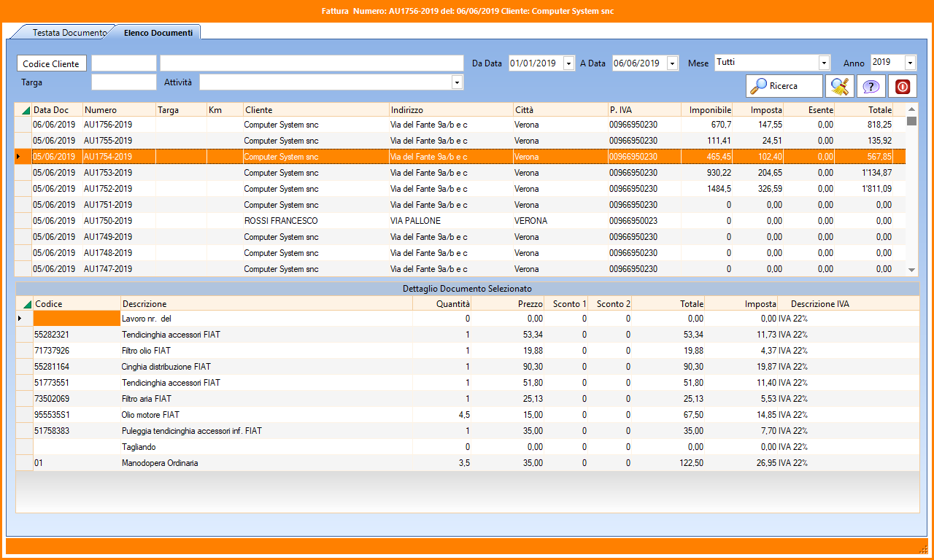934x560 pixels.
Task: Click the Città column header
Action: [x=560, y=110]
